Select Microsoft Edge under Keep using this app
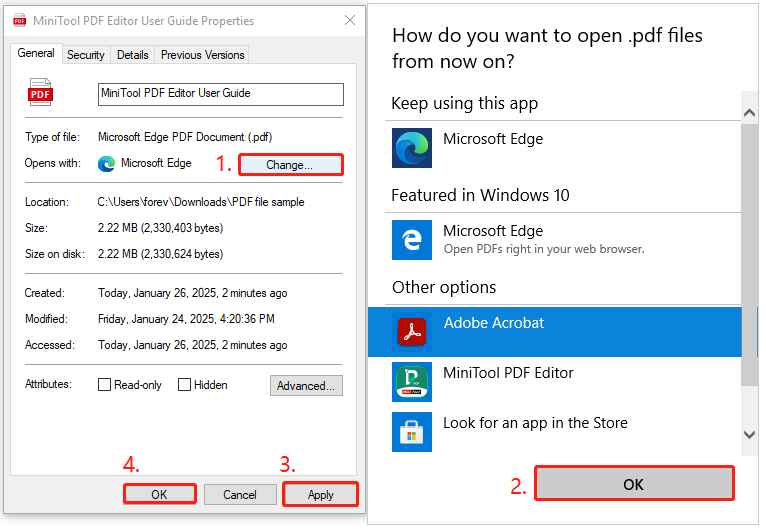766x530 pixels. [493, 139]
